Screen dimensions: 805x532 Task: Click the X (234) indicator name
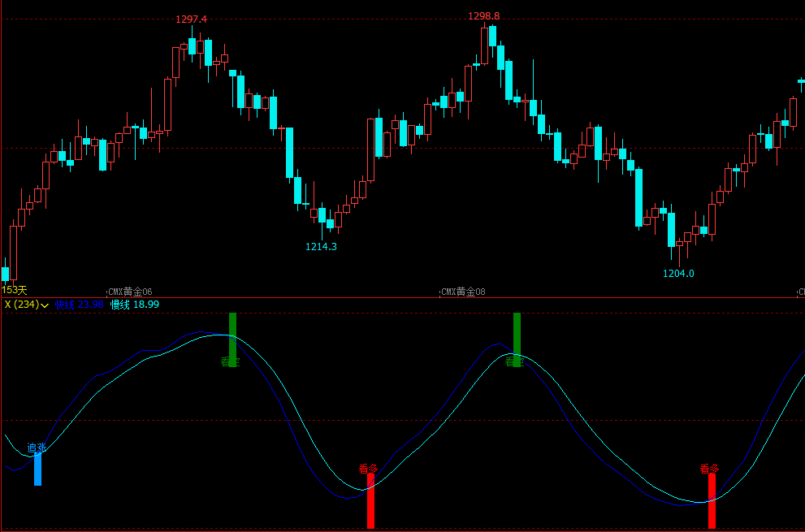[22, 305]
